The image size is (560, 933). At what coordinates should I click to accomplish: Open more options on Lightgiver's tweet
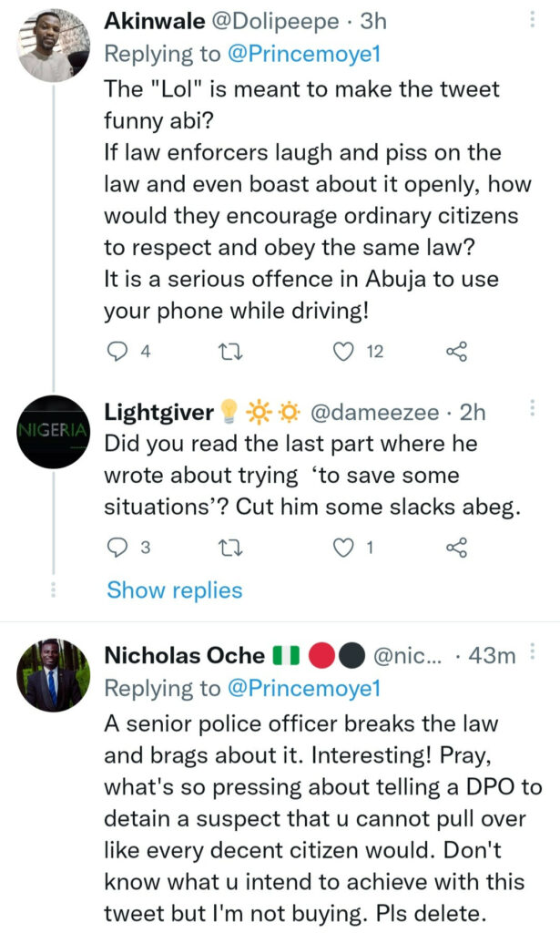[x=533, y=411]
